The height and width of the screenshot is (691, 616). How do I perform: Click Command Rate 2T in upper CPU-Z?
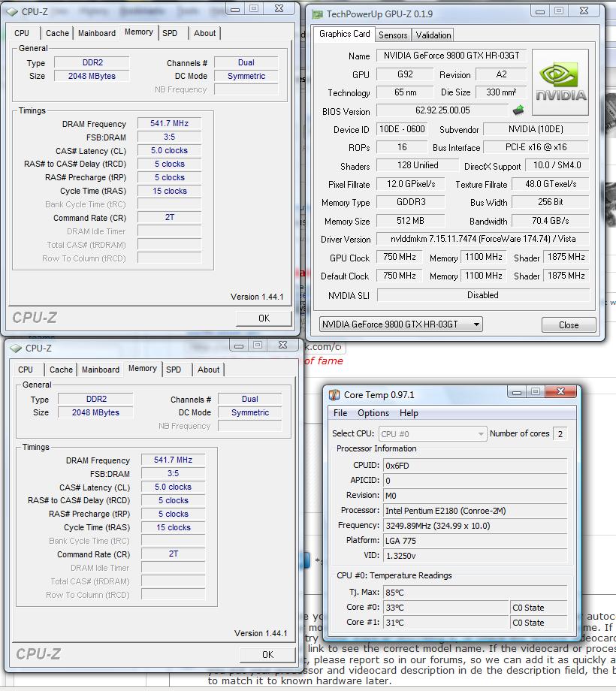coord(170,218)
